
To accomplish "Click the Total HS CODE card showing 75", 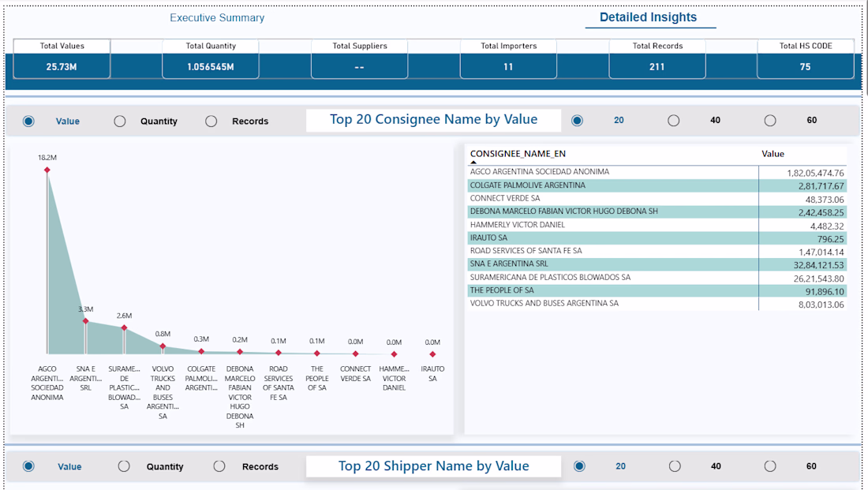I will (x=806, y=58).
